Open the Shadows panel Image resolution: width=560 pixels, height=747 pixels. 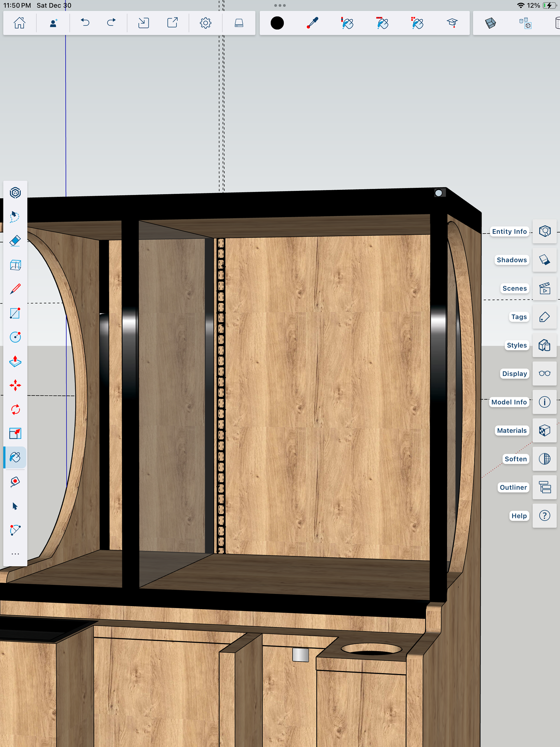(545, 260)
